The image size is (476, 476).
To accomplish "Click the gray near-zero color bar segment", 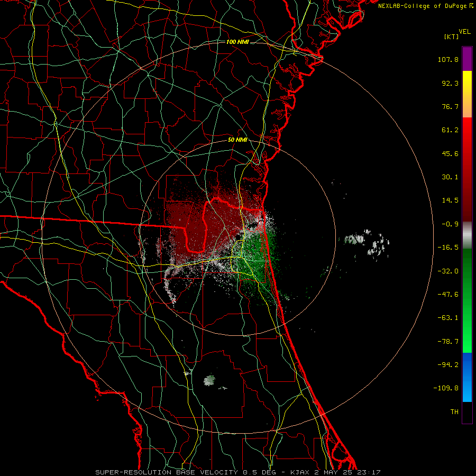I will 467,235.
